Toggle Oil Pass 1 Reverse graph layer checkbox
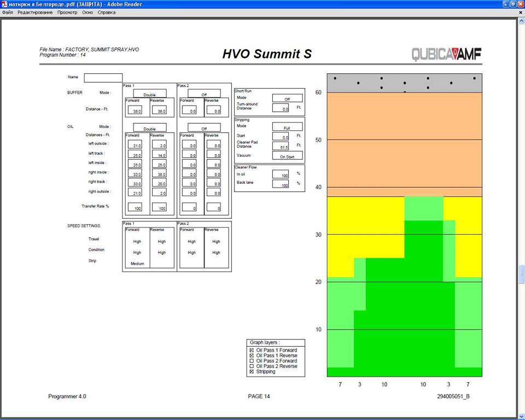This screenshot has height=420, width=525. point(252,355)
